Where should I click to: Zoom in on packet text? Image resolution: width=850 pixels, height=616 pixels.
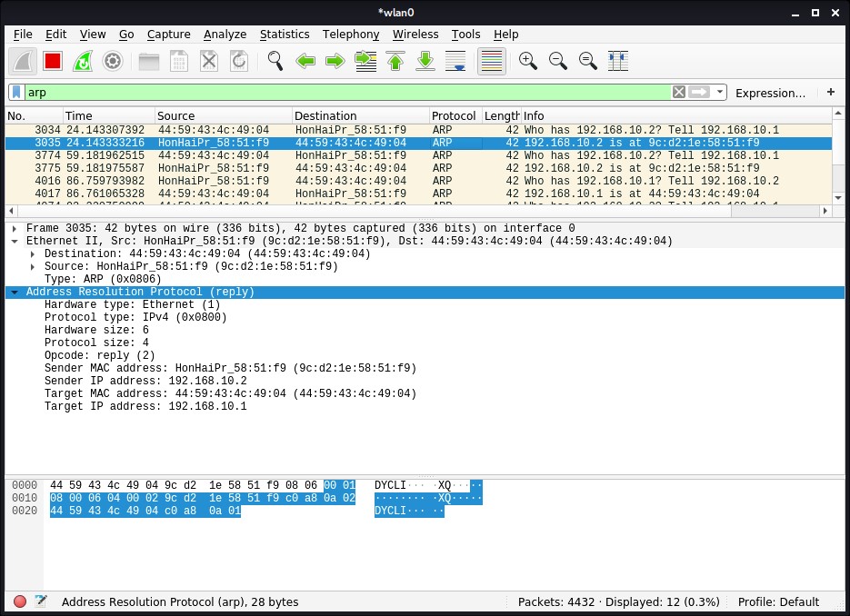[x=527, y=61]
